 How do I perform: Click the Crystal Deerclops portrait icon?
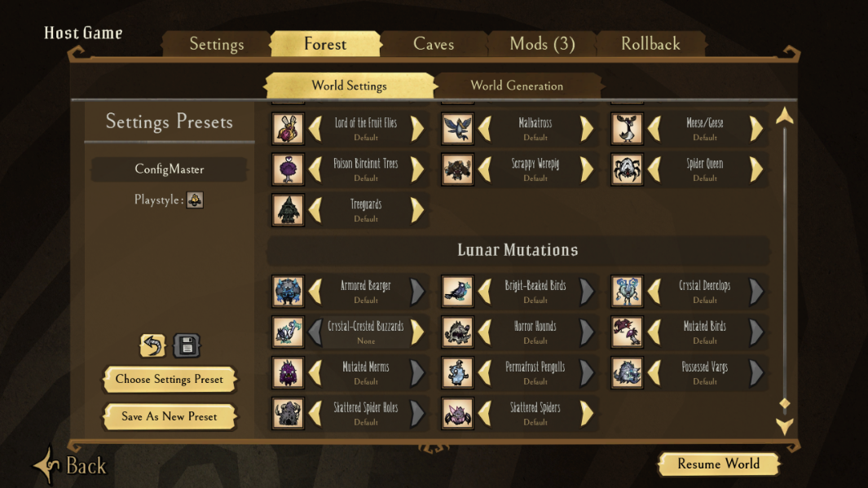click(627, 291)
